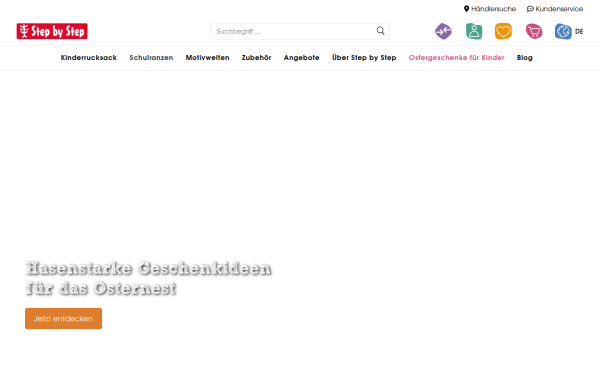Click the search magnifier icon
The image size is (600, 375).
(x=380, y=31)
